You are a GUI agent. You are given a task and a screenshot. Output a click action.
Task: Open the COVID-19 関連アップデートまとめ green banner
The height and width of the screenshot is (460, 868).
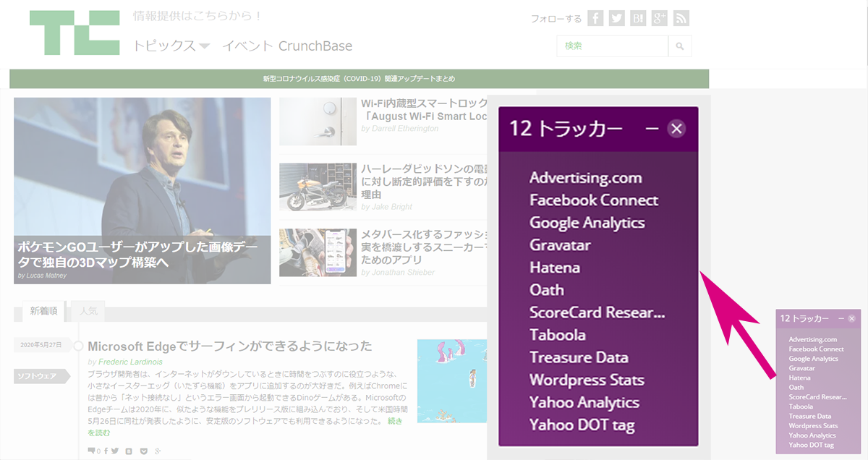(x=359, y=79)
